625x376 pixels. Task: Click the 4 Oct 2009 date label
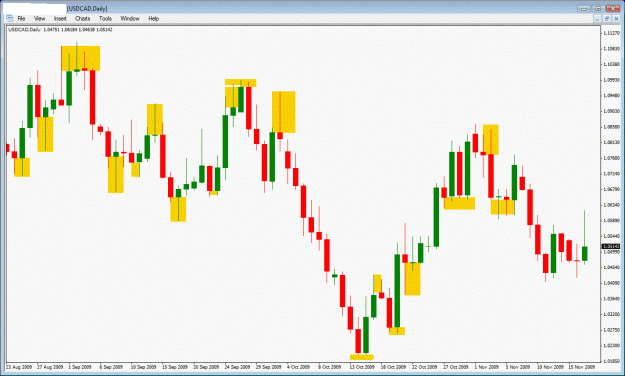(298, 367)
